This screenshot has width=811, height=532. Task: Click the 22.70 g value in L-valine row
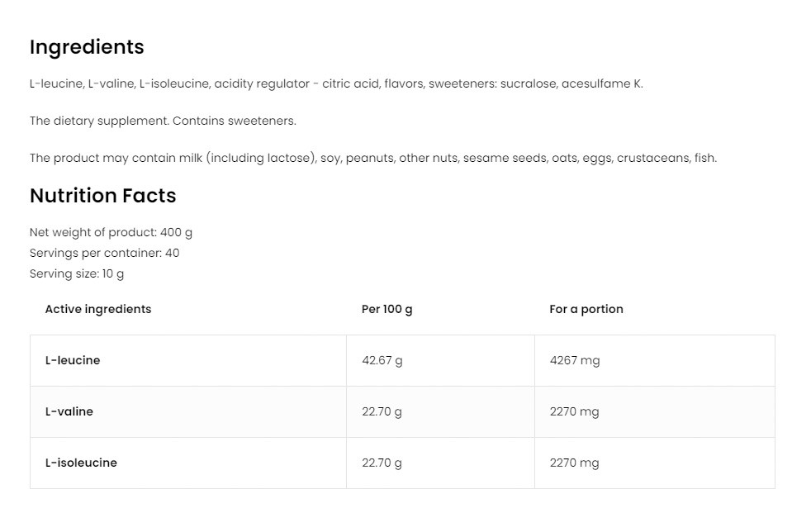tap(382, 411)
